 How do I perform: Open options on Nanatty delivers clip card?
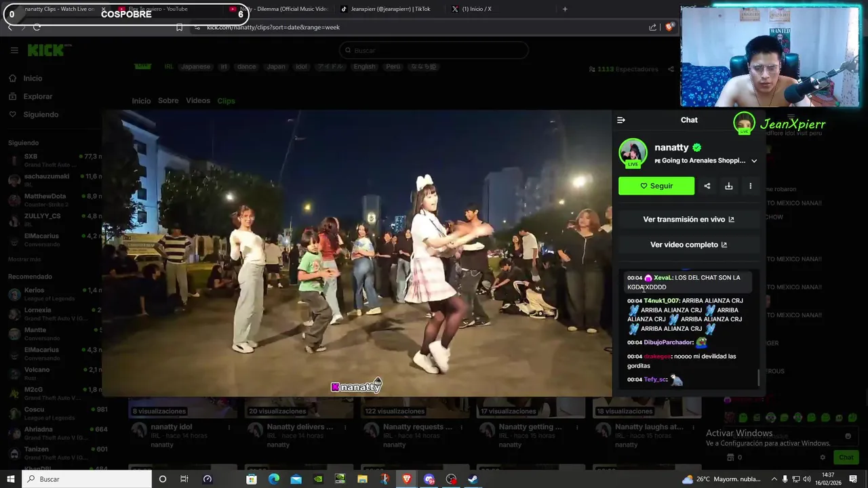click(344, 428)
